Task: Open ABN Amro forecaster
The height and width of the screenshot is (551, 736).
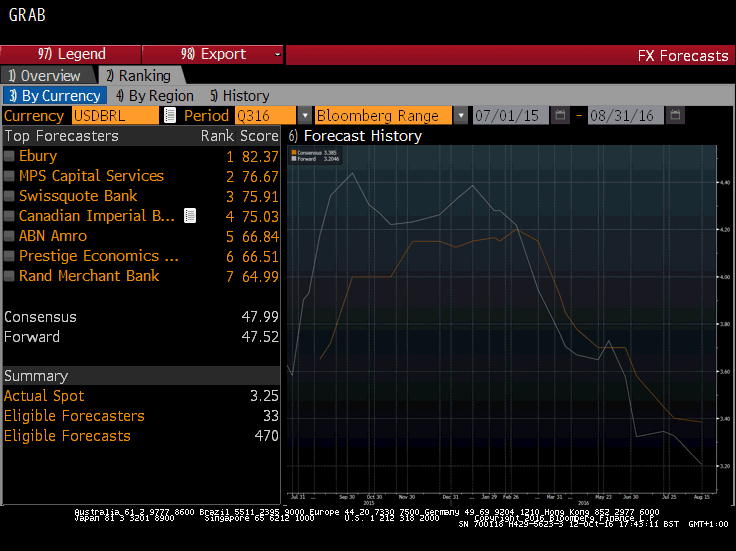Action: click(53, 236)
